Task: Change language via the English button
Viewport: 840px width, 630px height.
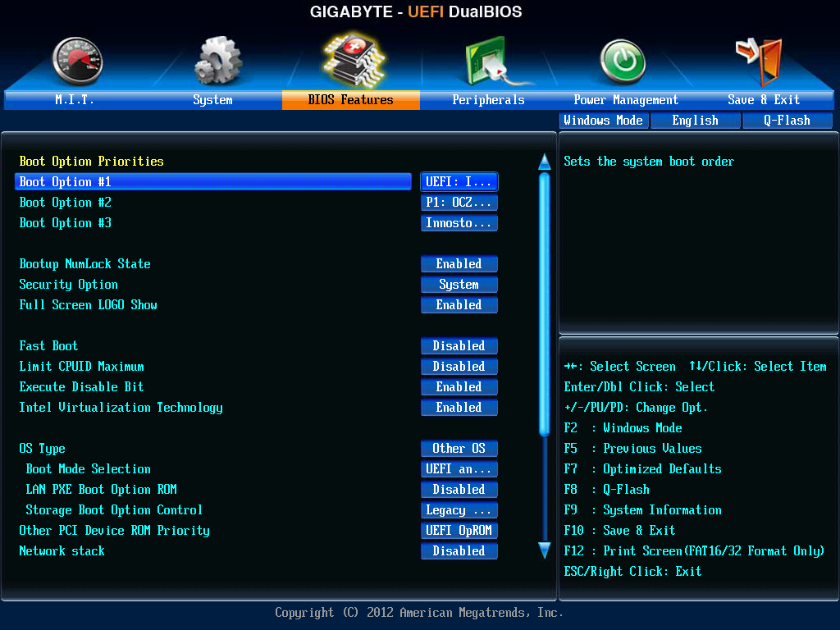Action: [x=696, y=121]
